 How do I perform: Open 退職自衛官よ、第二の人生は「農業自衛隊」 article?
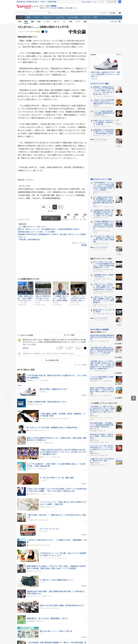click(x=47, y=618)
